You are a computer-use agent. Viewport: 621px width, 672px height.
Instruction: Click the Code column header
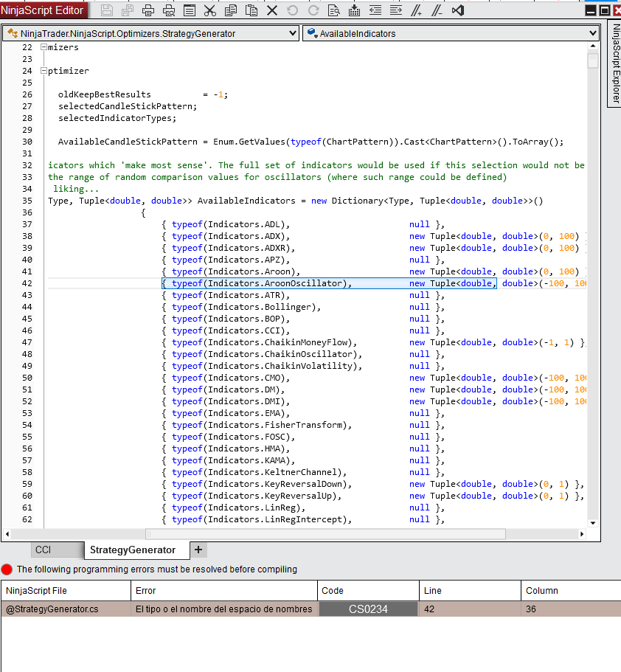pos(368,591)
